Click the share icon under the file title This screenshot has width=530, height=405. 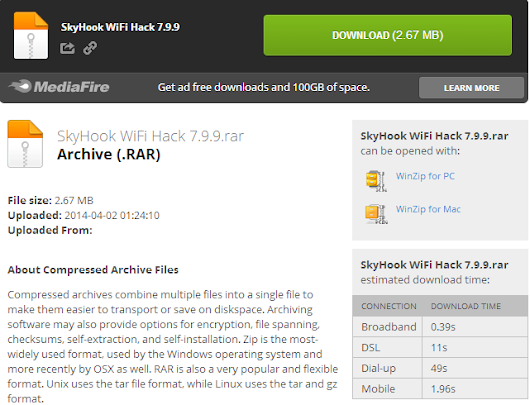click(x=67, y=48)
